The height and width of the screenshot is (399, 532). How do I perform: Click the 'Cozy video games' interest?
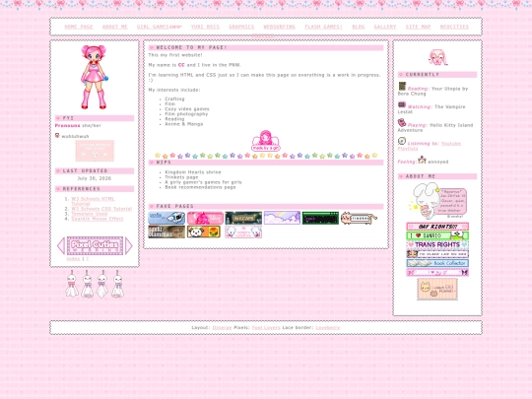point(187,109)
